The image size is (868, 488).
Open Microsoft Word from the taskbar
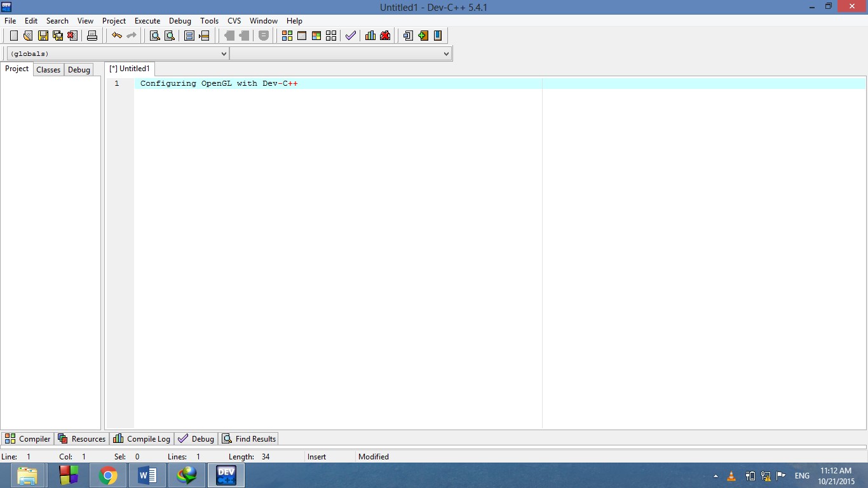[147, 475]
